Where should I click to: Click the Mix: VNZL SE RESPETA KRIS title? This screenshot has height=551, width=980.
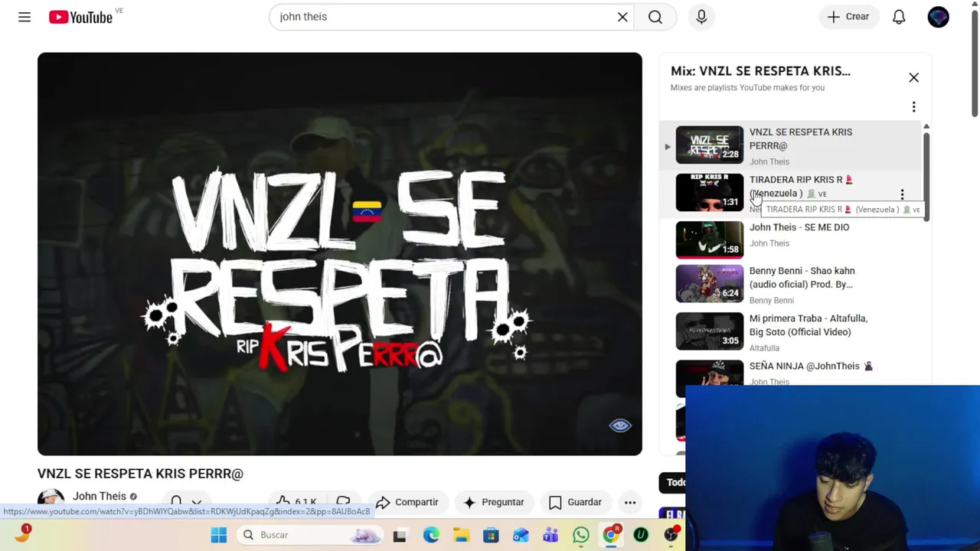pyautogui.click(x=760, y=71)
